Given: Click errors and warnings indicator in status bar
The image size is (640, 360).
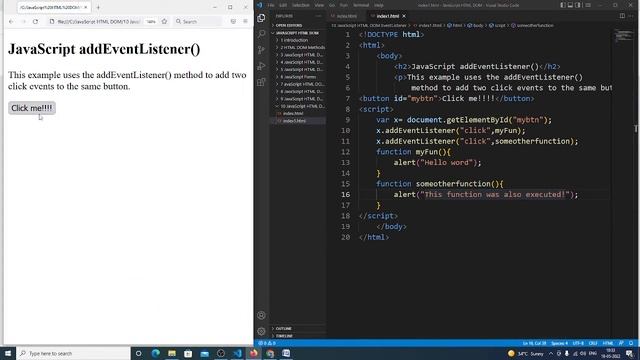Looking at the screenshot, I should click(x=267, y=343).
